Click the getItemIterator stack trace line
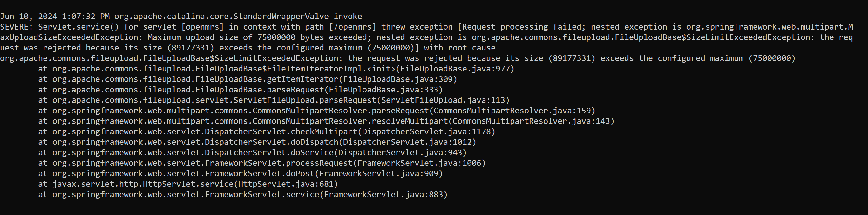The width and height of the screenshot is (868, 215). click(x=248, y=79)
